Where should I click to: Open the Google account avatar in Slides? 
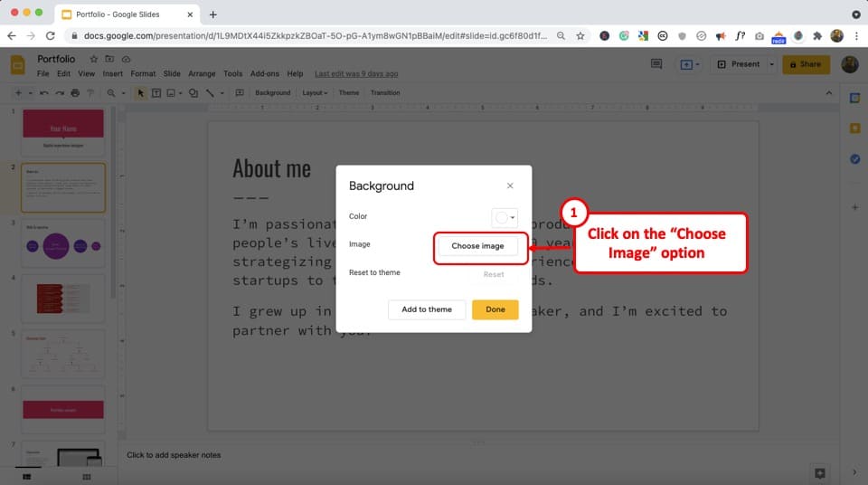850,64
